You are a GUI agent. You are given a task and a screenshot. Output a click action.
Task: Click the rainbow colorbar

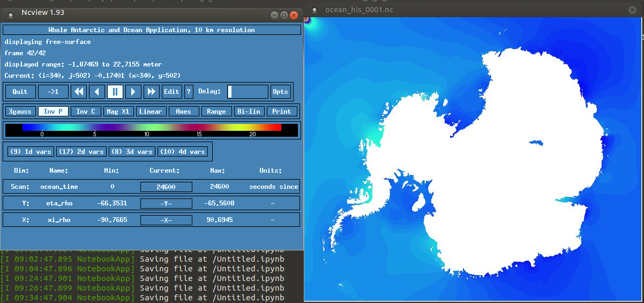pos(152,128)
